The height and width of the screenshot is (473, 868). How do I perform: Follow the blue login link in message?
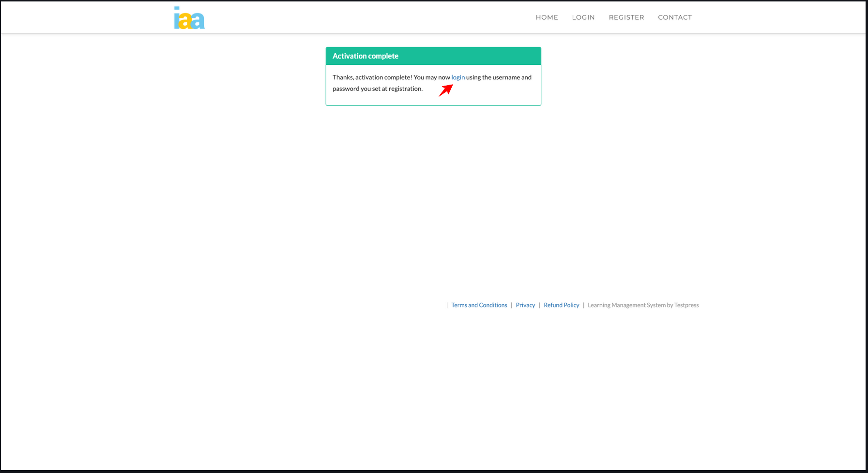457,77
